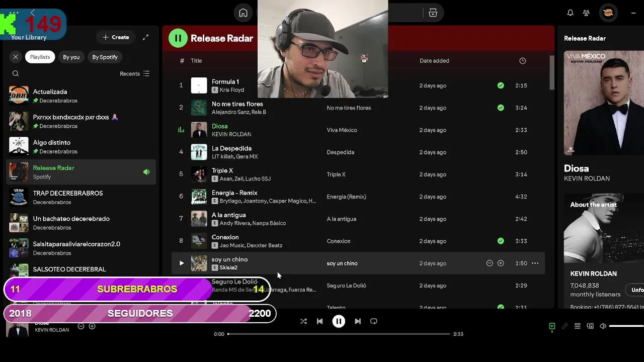The image size is (644, 362).
Task: Toggle saved checkmark for Conexion
Action: [501, 241]
